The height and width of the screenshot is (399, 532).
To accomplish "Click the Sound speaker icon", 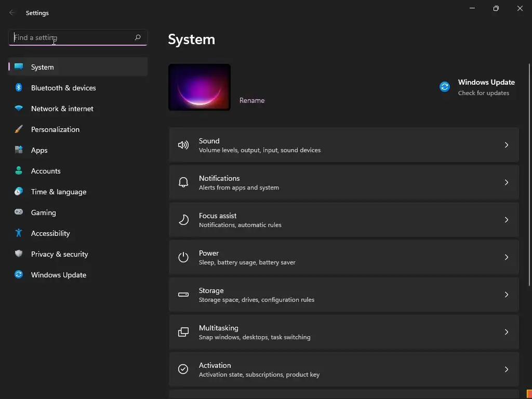I will point(183,145).
